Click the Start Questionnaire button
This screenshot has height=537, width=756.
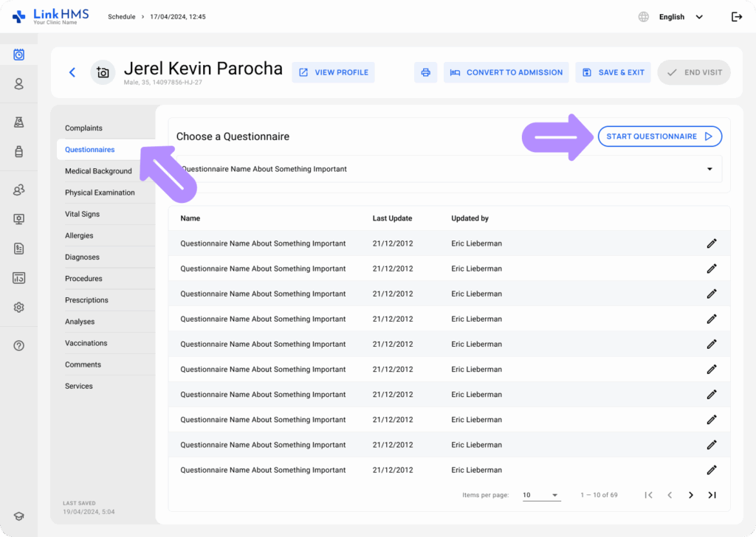click(659, 136)
